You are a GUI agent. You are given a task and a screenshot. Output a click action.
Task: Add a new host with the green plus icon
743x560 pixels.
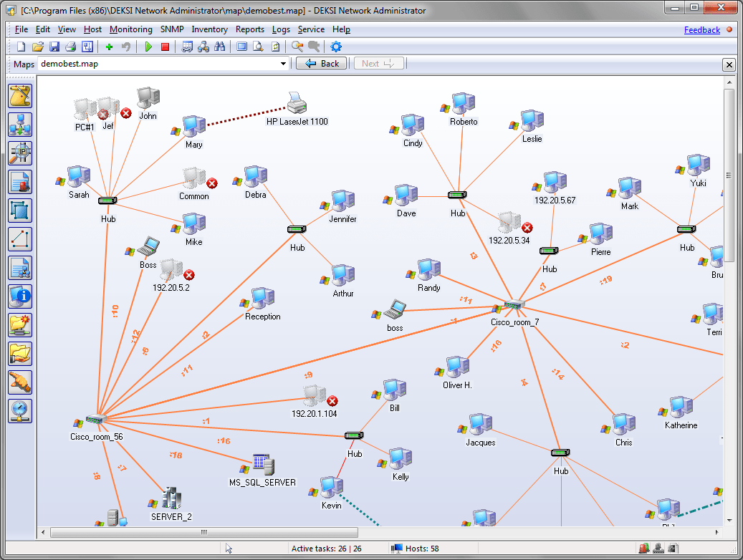coord(109,47)
